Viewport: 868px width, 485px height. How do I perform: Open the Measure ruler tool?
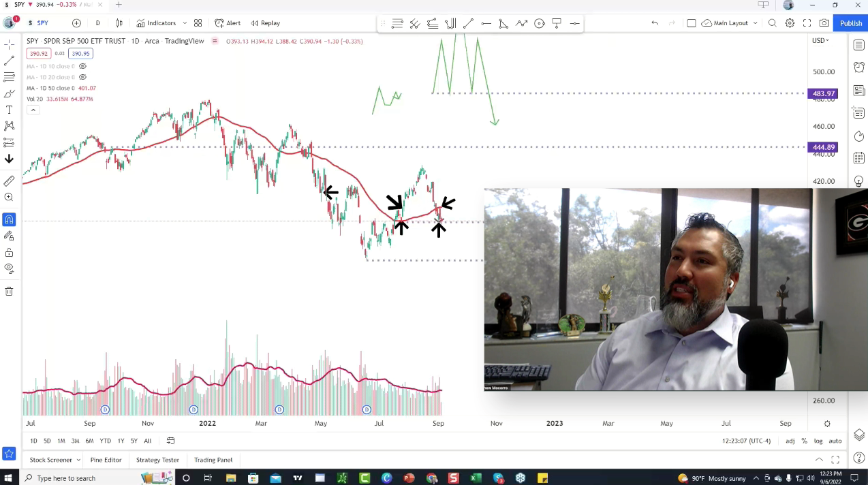click(x=9, y=181)
